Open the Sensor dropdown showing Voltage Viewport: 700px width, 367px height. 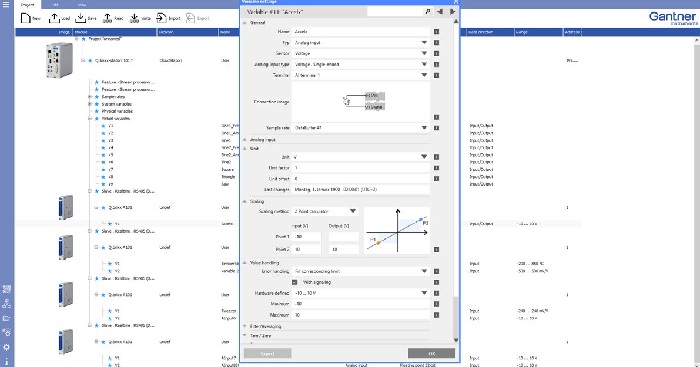point(360,53)
